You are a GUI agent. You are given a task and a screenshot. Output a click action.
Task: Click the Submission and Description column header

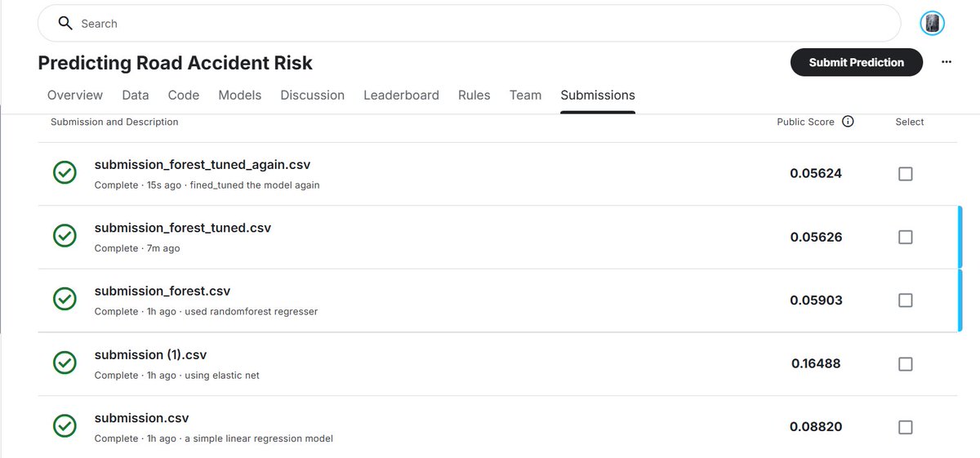(114, 122)
